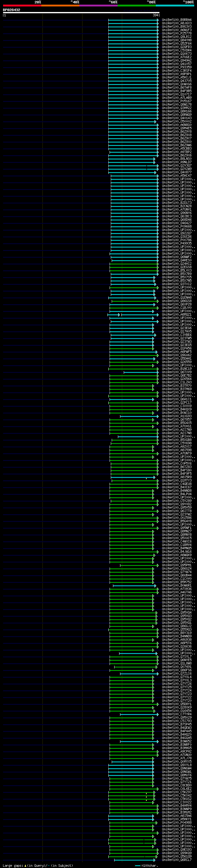Open hit UniRef100_P25778

[176, 33]
